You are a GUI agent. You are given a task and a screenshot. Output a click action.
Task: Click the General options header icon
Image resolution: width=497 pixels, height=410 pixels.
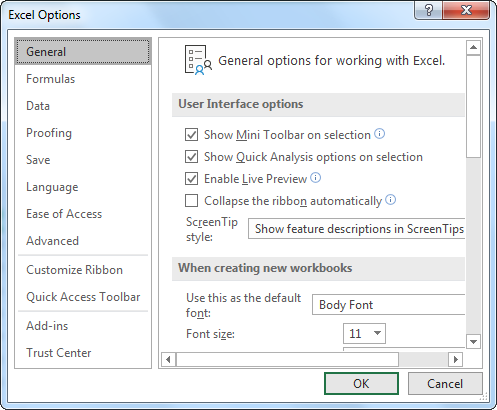198,60
